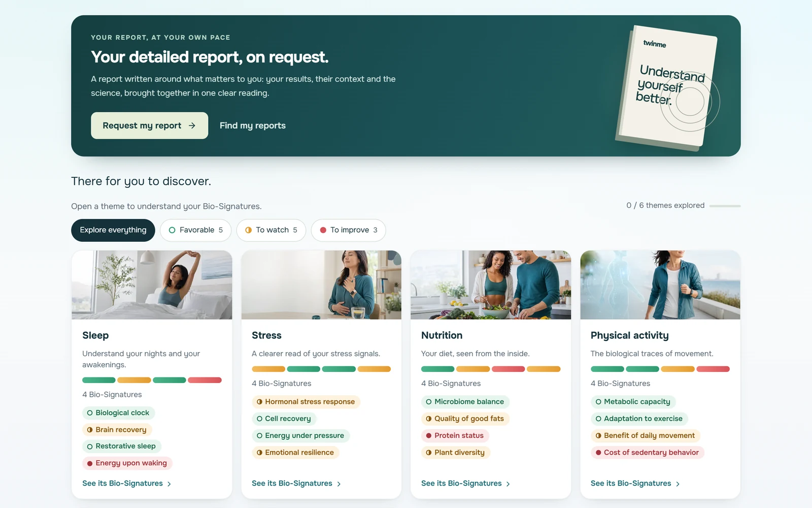Click the Restorative sleep tag
The height and width of the screenshot is (508, 812).
point(122,447)
